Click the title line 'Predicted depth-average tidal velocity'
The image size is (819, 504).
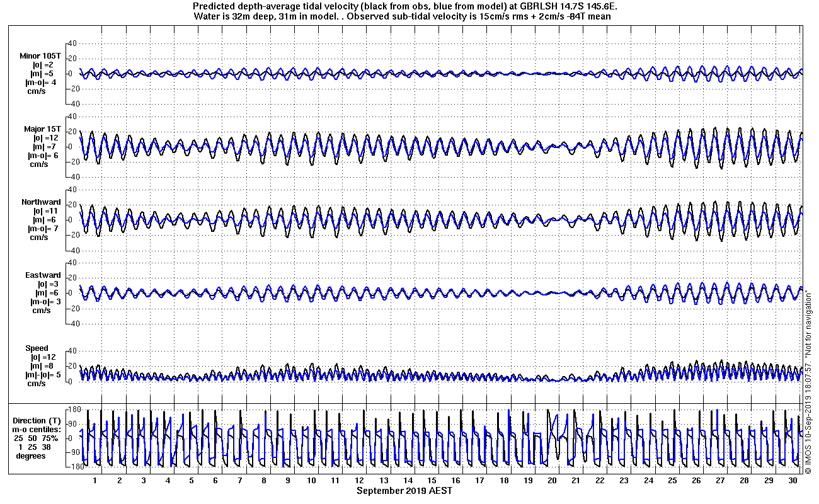(x=404, y=6)
